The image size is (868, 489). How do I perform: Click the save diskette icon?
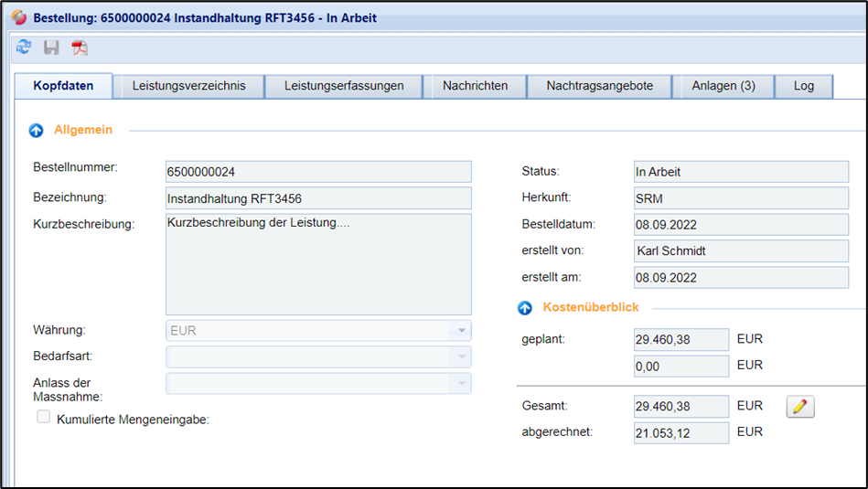tap(51, 48)
